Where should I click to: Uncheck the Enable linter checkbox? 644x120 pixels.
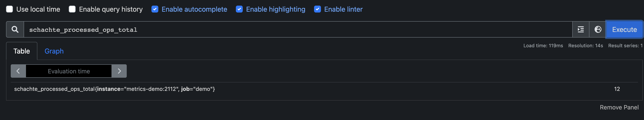(317, 9)
